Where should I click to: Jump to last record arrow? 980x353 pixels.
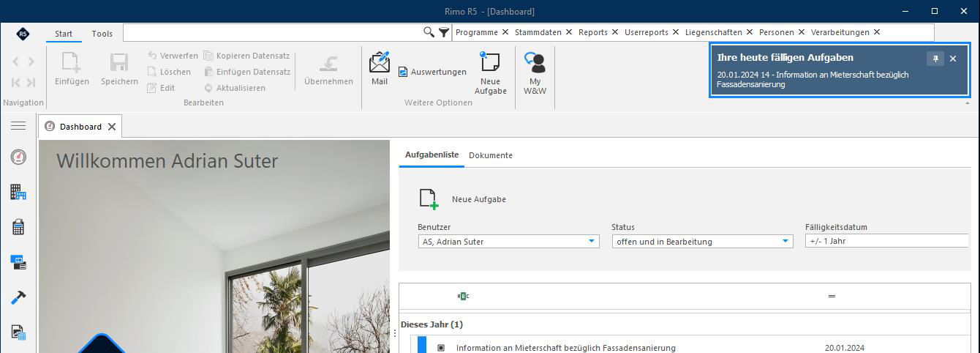tap(31, 82)
